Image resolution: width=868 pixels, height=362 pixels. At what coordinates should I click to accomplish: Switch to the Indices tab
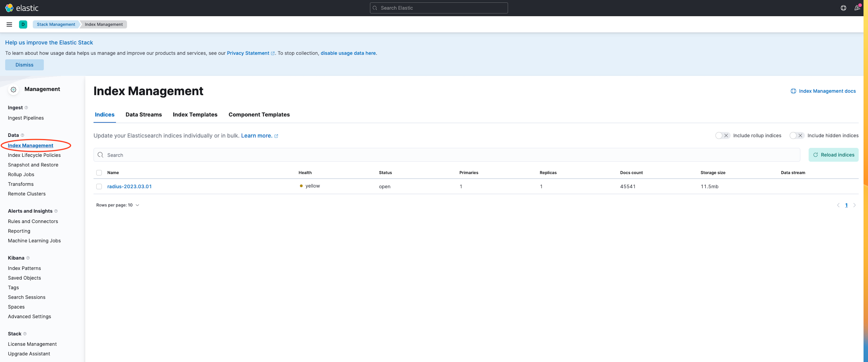[x=105, y=115]
